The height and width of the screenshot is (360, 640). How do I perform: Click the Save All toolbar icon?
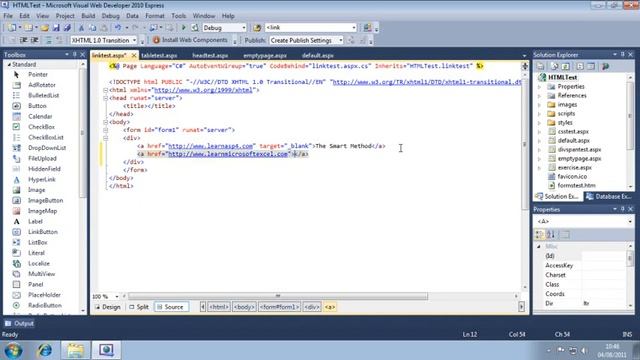point(67,28)
